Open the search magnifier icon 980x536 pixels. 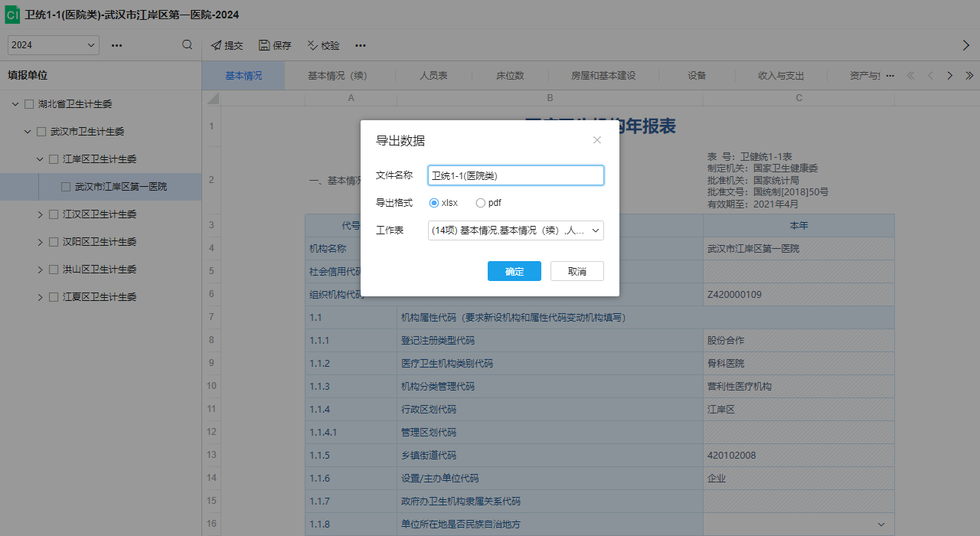[x=187, y=44]
